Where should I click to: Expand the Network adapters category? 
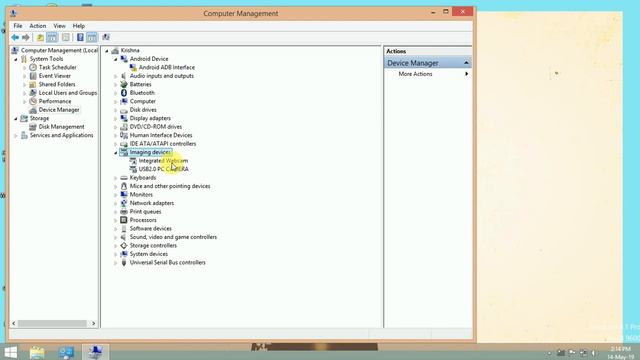click(116, 203)
